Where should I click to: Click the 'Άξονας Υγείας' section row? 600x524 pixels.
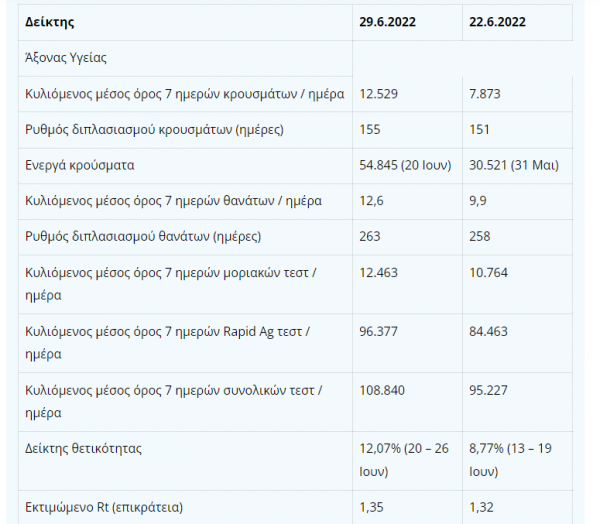tap(66, 58)
